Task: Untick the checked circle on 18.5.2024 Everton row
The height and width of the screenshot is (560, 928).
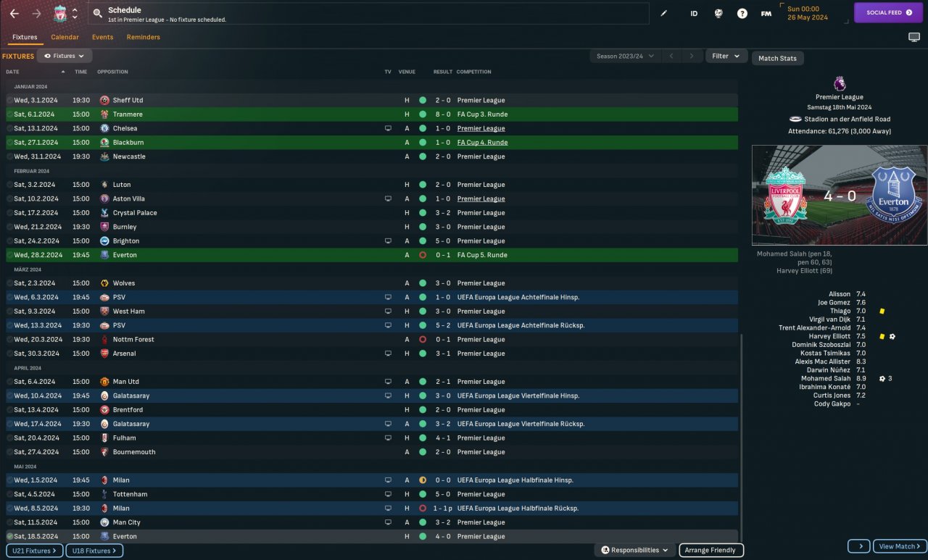Action: [x=9, y=536]
